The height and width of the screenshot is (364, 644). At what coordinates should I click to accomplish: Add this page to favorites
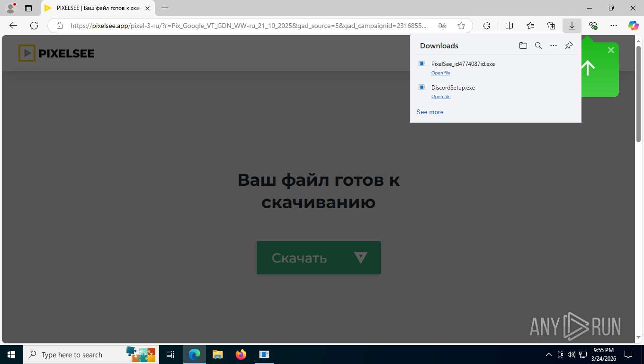pyautogui.click(x=461, y=26)
